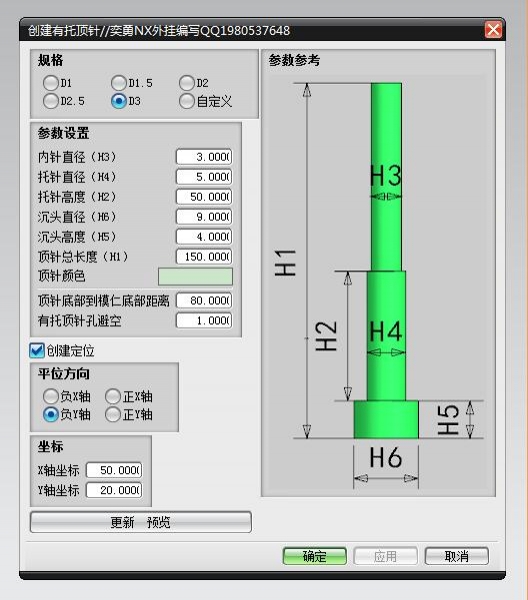
Task: Click the 托针直径 (H4) input field
Action: pos(204,177)
